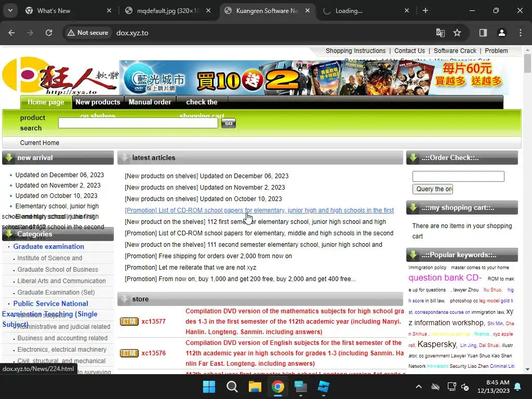Viewport: 532px width, 399px height.
Task: Click the GO search button
Action: tap(229, 123)
